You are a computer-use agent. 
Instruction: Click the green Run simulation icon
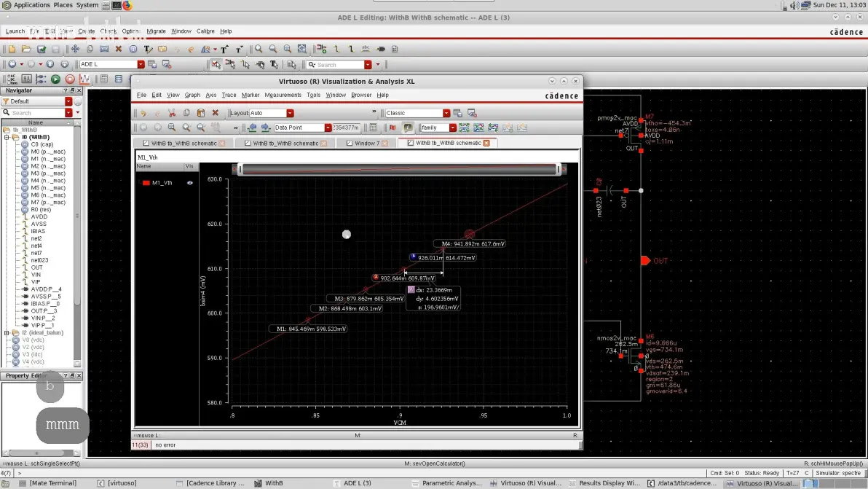55,79
